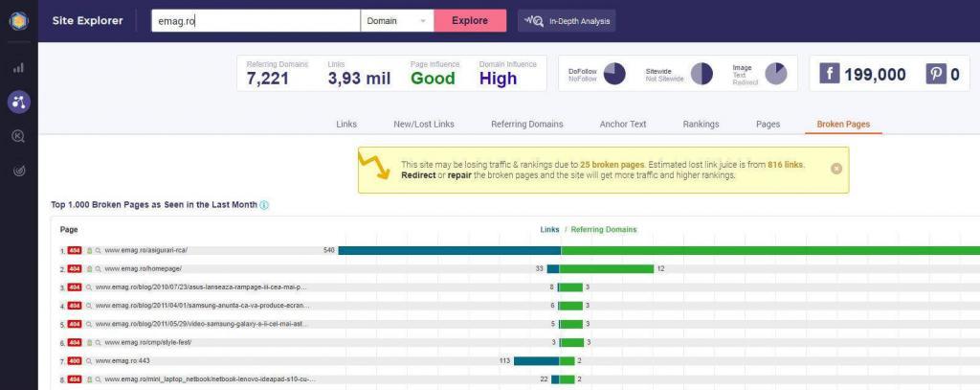Click the Referring Domains legend label
Screen dimensions: 980x390
604,230
